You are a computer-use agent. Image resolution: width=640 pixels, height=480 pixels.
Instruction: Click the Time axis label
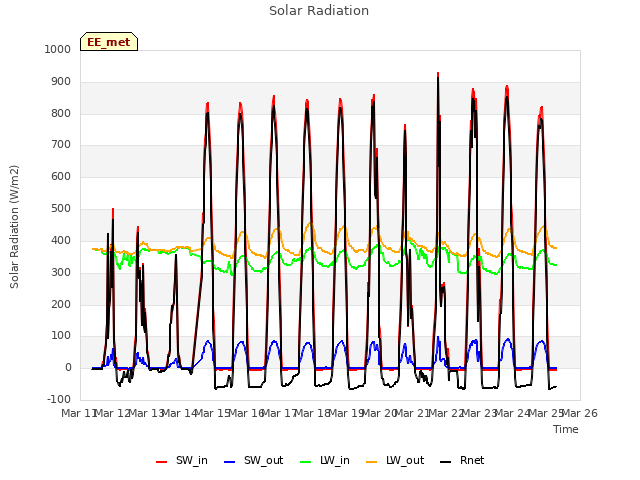pos(566,429)
